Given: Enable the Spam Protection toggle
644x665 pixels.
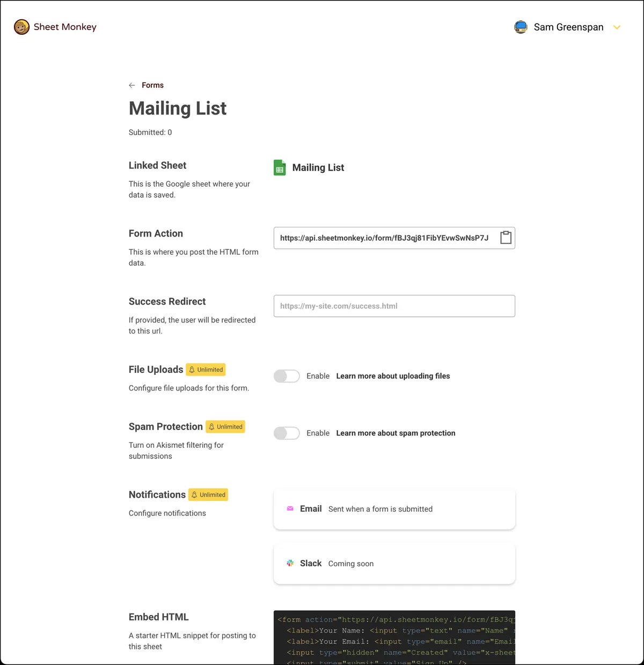Looking at the screenshot, I should click(x=287, y=433).
